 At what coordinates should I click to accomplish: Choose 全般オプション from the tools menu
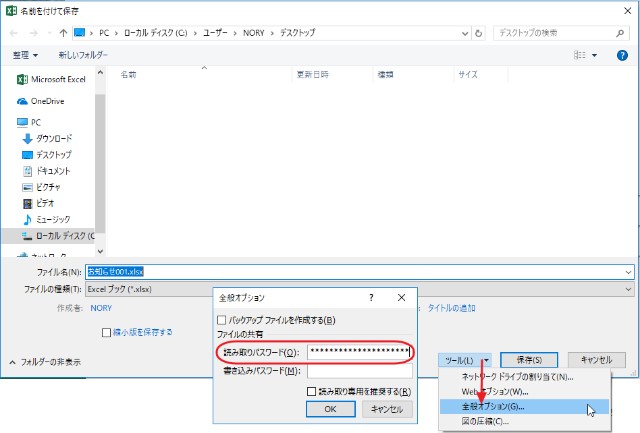[x=493, y=406]
